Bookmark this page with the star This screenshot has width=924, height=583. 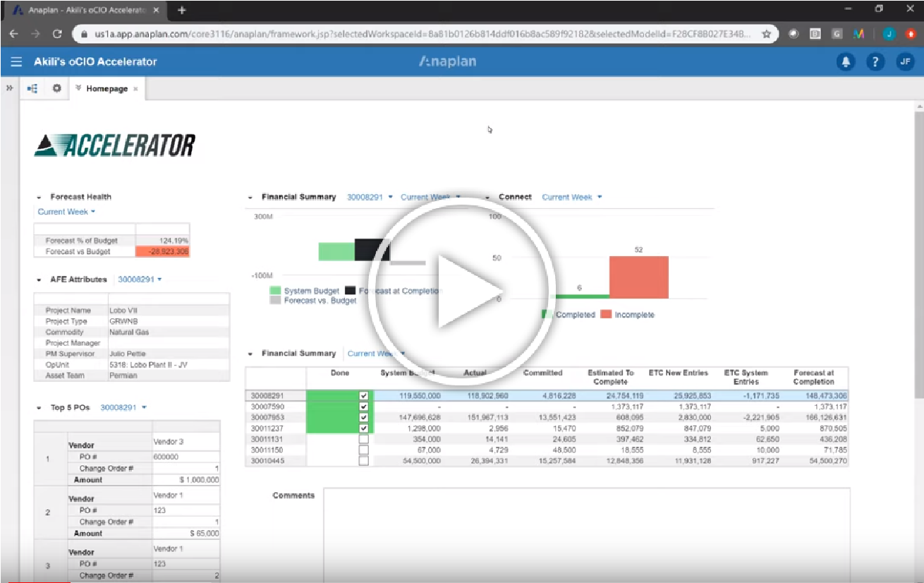(x=766, y=33)
